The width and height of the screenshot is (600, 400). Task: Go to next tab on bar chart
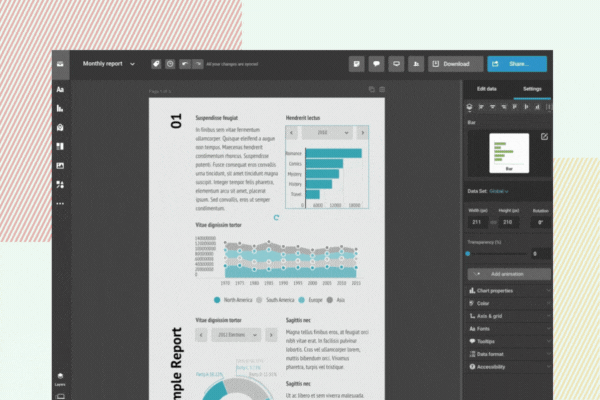(x=362, y=133)
